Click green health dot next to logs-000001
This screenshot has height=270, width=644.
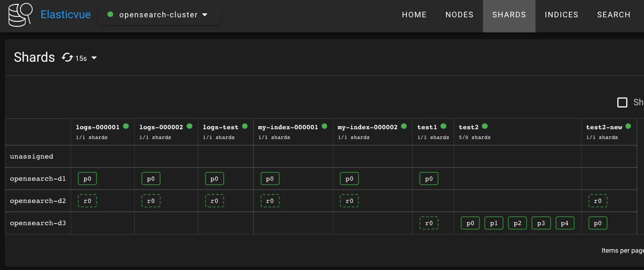[x=126, y=126]
